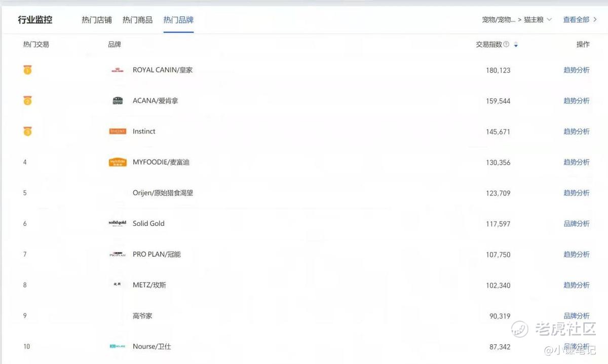
Task: Click the rank 3 medal icon
Action: point(27,132)
